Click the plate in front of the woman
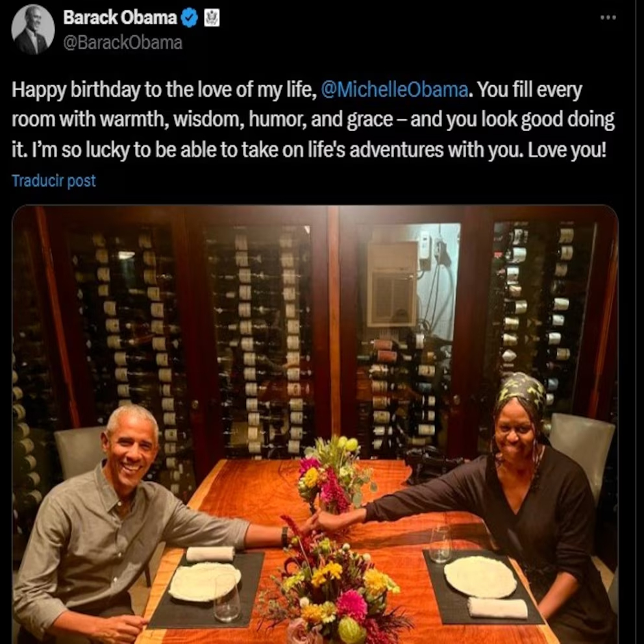This screenshot has width=644, height=644. point(480,576)
